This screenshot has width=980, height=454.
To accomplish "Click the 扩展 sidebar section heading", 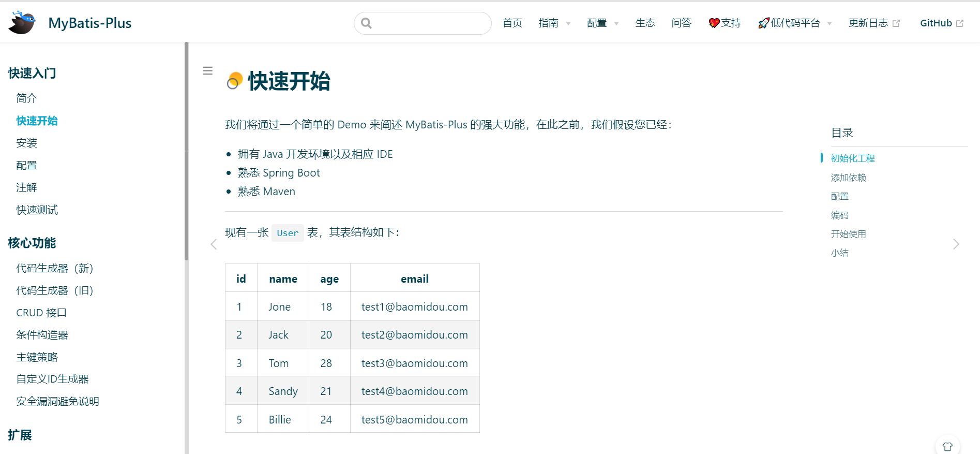I will (20, 435).
